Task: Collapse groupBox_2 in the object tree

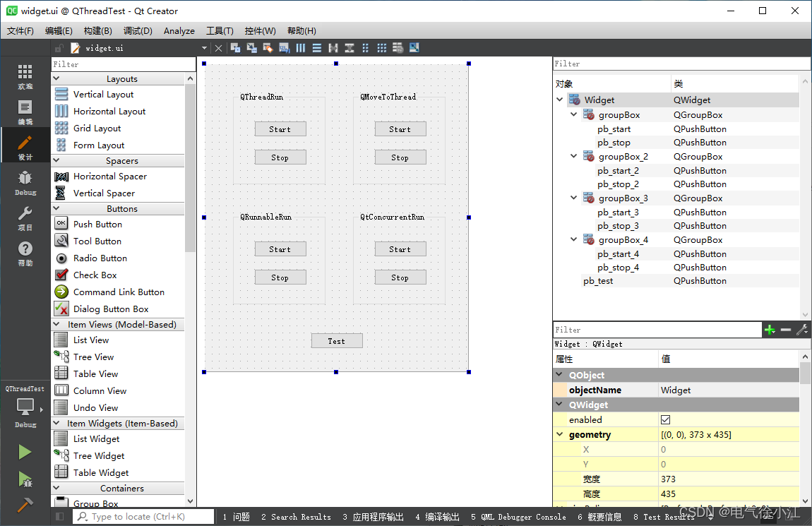Action: point(574,156)
